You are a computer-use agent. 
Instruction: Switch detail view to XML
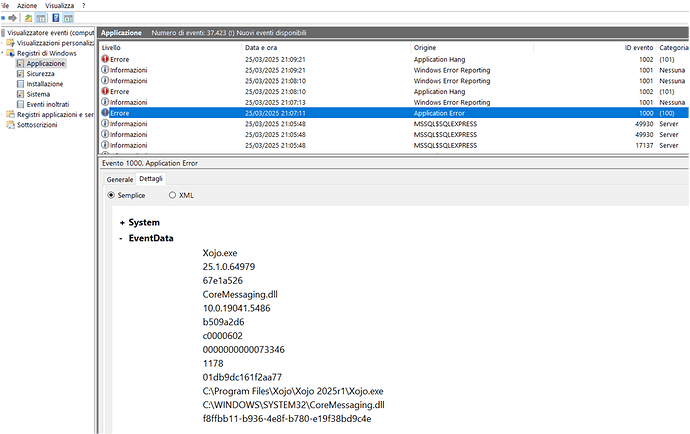(x=172, y=195)
